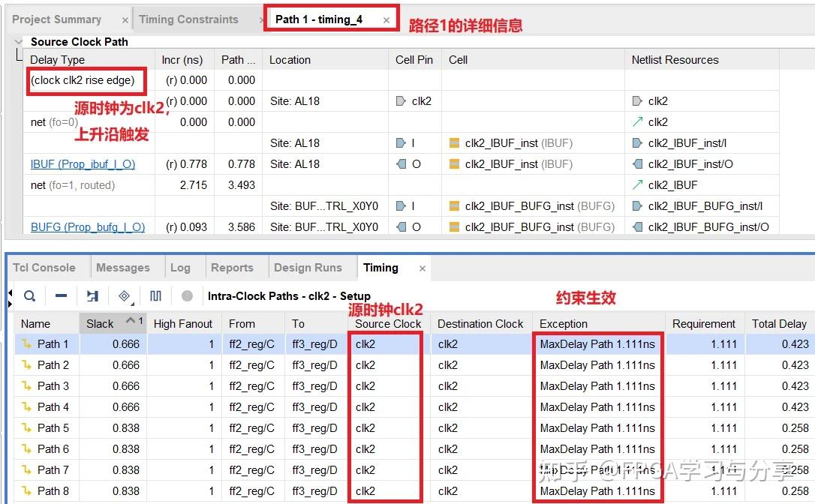Screen dimensions: 815x504
Task: Click the cell icon beside clk2_IBUF_inst
Action: 454,142
